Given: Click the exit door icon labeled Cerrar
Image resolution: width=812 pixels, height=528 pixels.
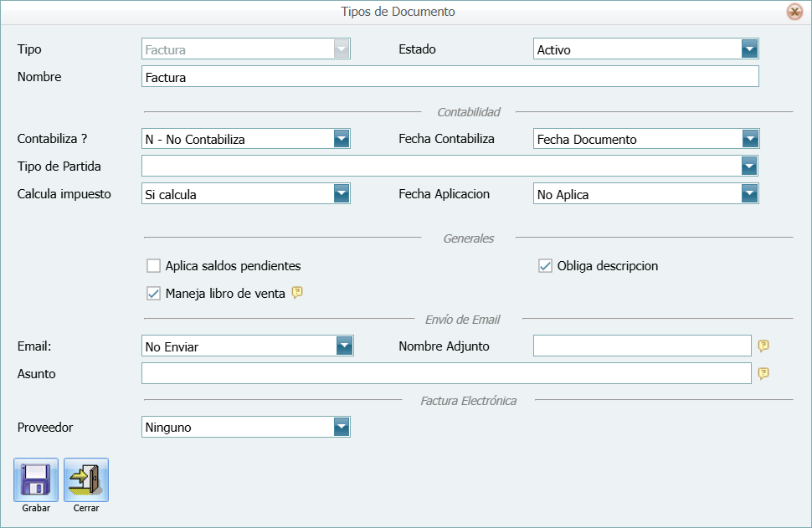Looking at the screenshot, I should tap(86, 477).
